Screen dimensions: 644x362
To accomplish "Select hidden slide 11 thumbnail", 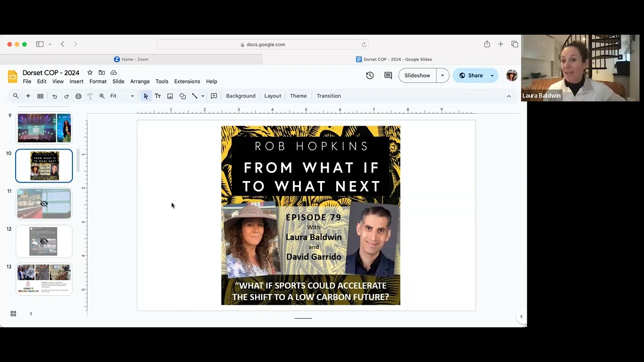I will (44, 204).
